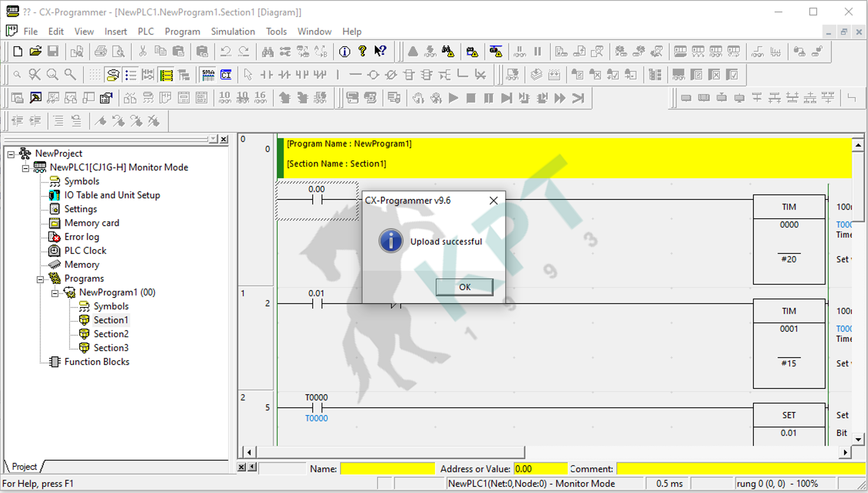Click the Work Online triangle icon
Screen dimensions: 868x493
413,51
